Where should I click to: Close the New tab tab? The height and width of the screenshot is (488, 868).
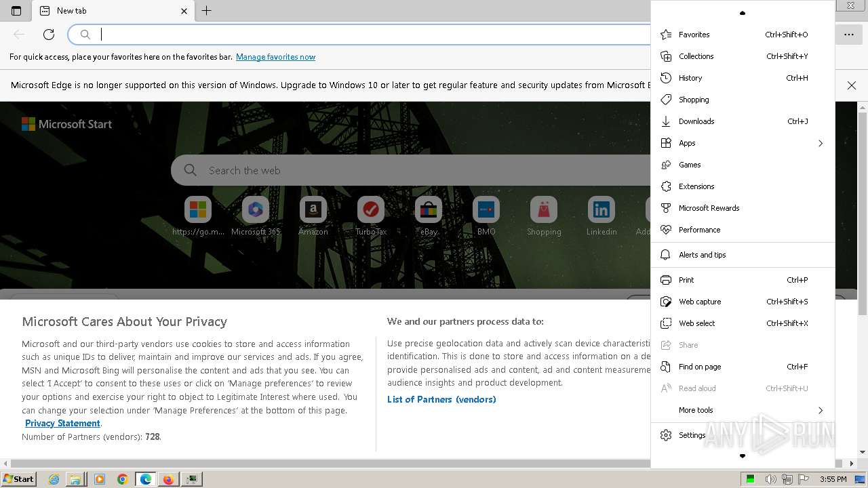184,11
